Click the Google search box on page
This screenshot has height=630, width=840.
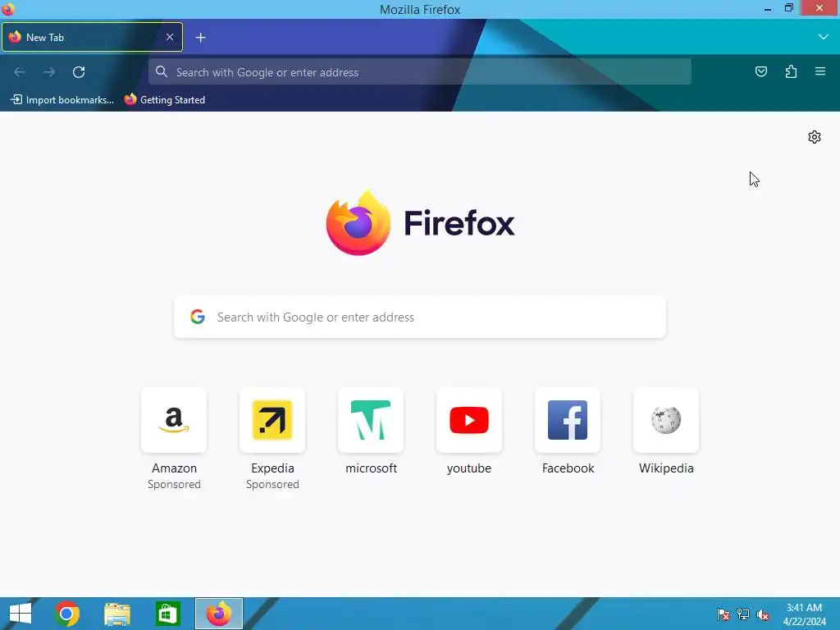[420, 317]
